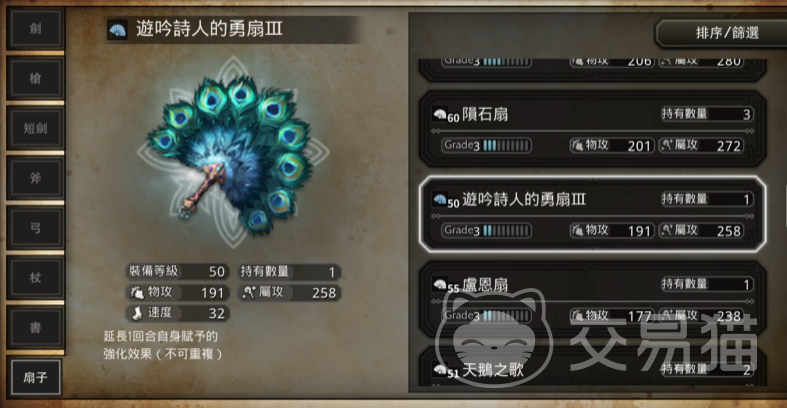Open the 弓 weapon tab

(x=35, y=227)
